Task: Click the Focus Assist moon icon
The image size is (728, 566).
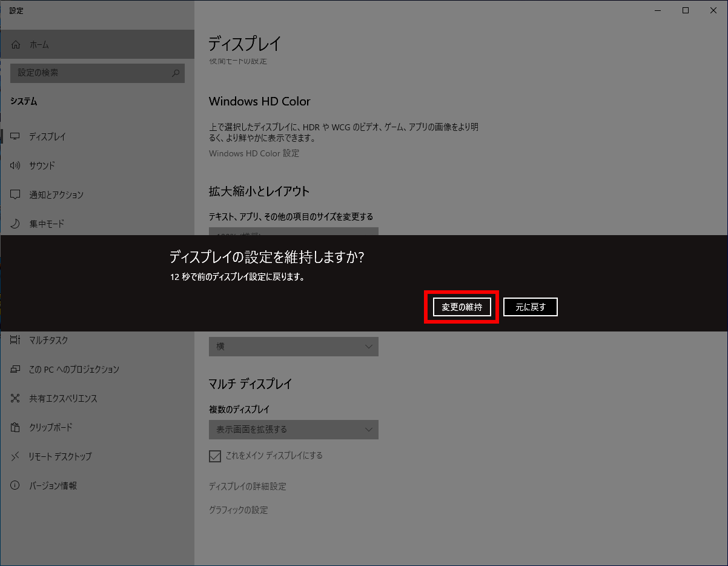Action: point(16,224)
